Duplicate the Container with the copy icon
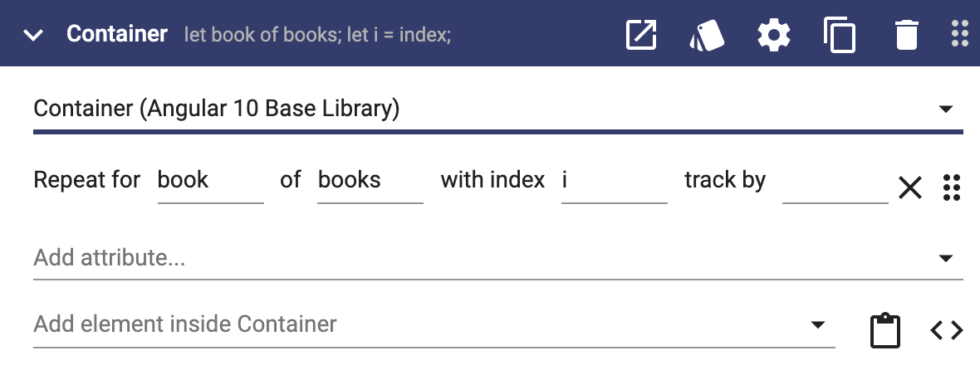 coord(840,35)
